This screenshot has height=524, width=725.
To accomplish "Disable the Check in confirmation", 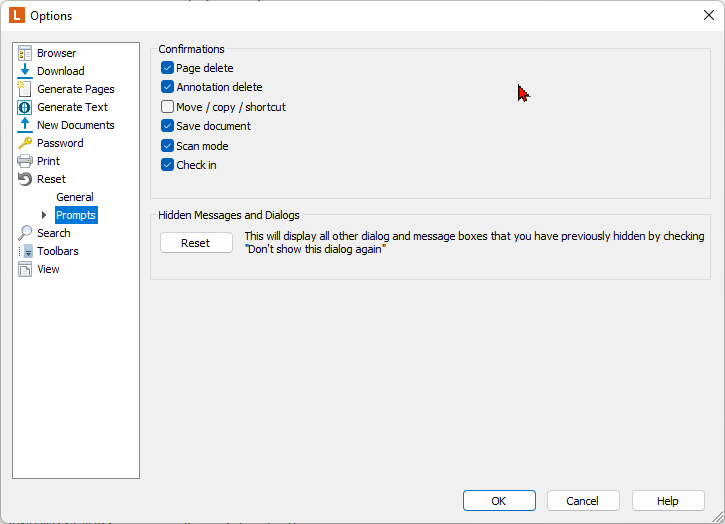I will [167, 165].
